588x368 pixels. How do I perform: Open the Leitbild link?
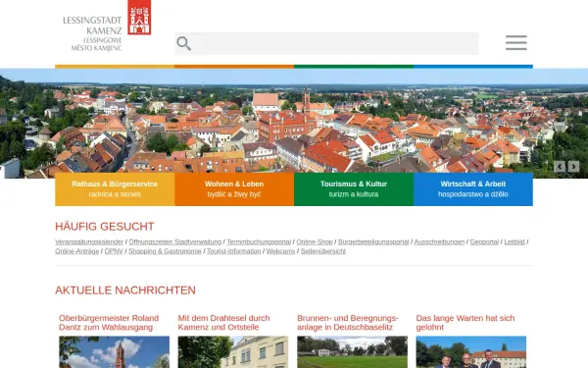[514, 241]
